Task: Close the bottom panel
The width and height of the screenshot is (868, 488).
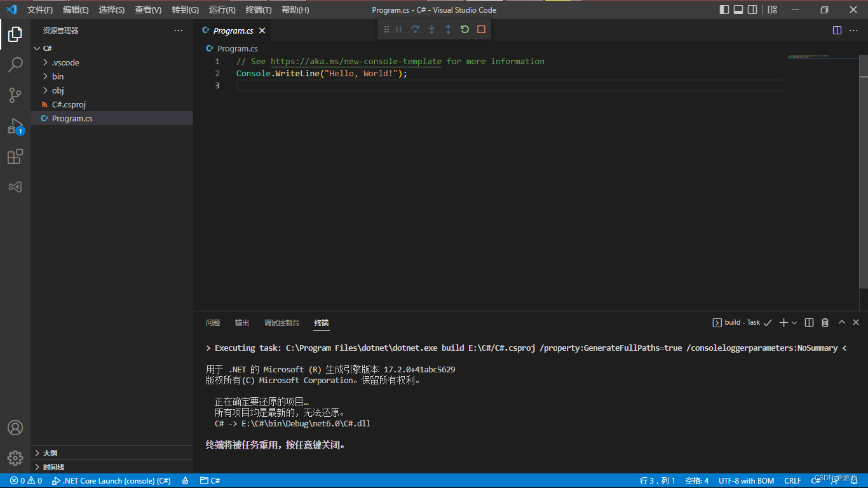Action: click(x=856, y=322)
